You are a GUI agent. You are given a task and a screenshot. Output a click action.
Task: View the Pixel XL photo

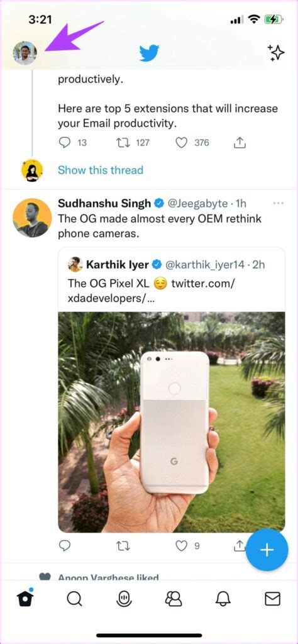pos(172,422)
